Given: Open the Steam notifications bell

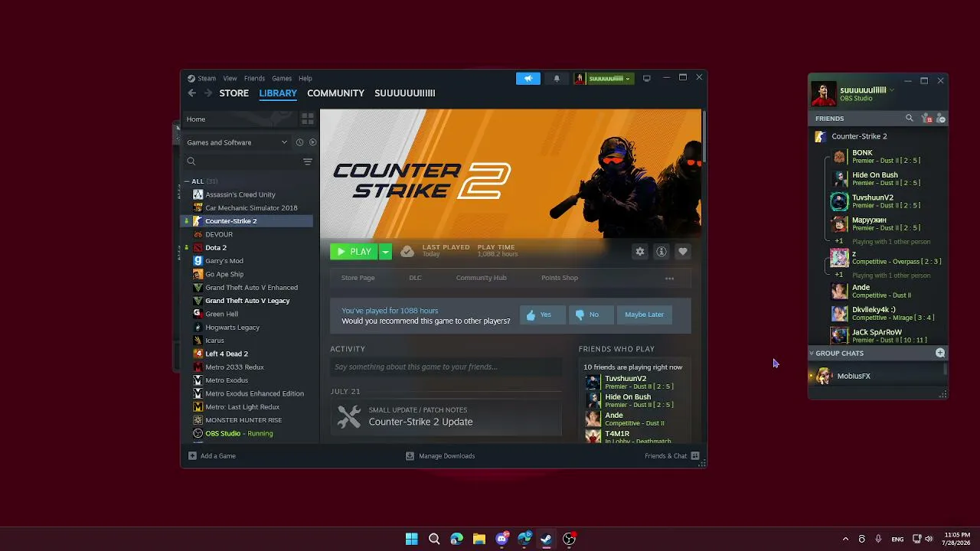Looking at the screenshot, I should (557, 78).
